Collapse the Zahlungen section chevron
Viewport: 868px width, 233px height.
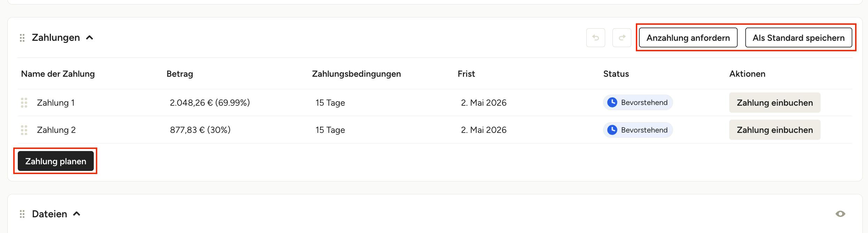tap(90, 38)
